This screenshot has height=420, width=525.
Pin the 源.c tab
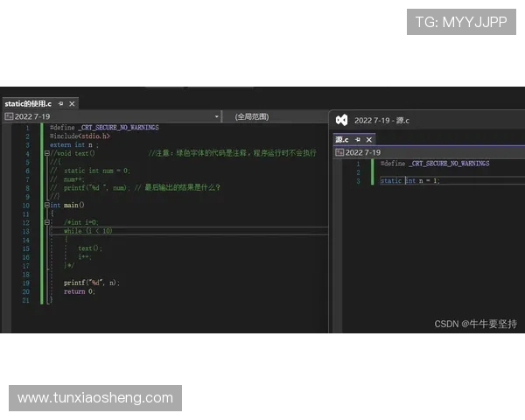point(357,139)
